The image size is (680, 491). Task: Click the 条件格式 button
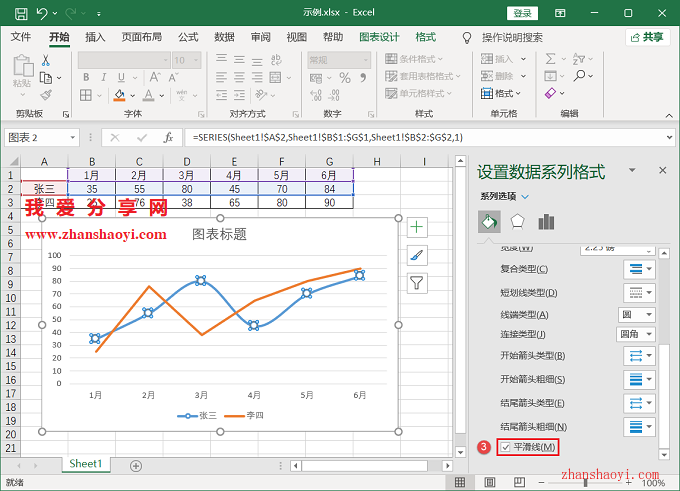(x=414, y=59)
